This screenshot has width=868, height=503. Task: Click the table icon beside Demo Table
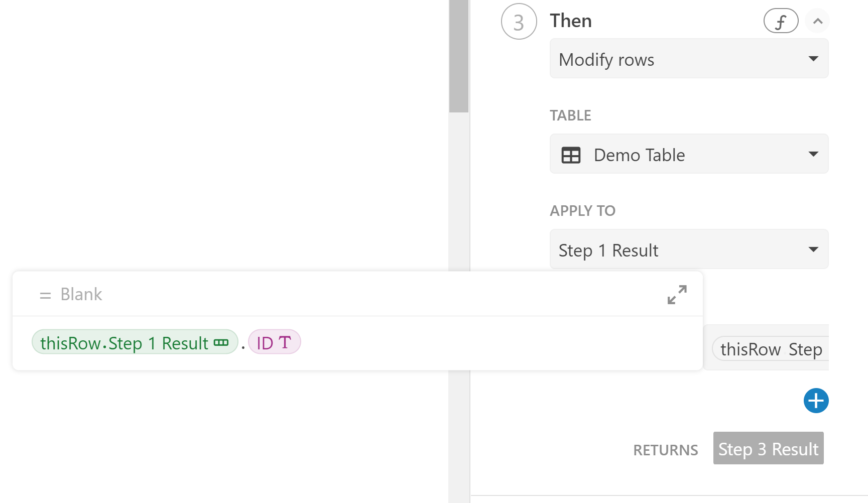(x=571, y=155)
